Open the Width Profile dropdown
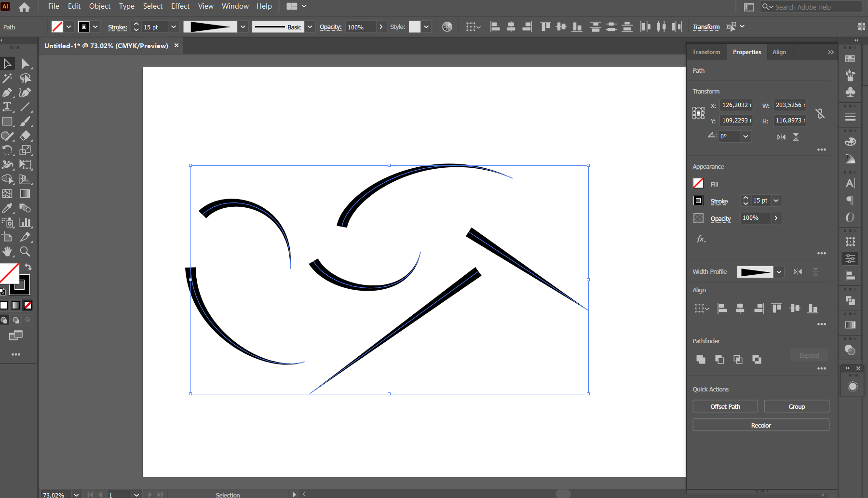Viewport: 868px width, 498px height. click(x=779, y=271)
